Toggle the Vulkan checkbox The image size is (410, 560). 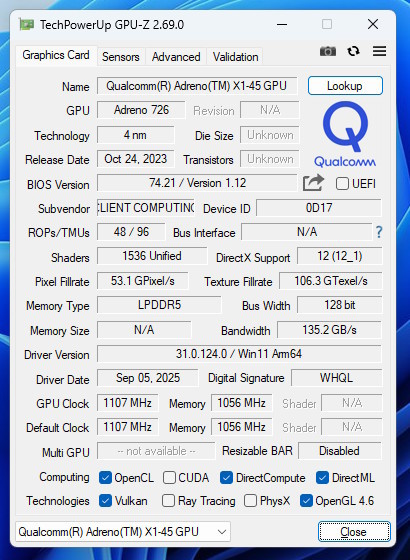(x=105, y=501)
